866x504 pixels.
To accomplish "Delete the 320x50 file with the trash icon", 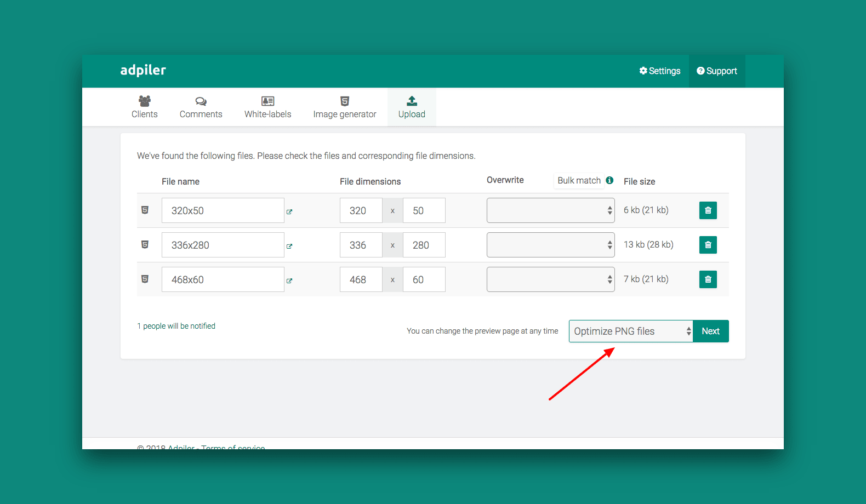I will point(708,210).
